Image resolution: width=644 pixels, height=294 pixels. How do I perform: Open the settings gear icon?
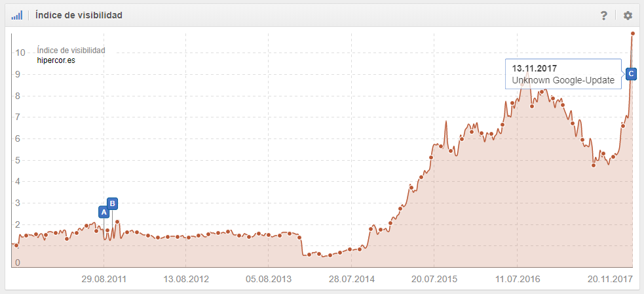pos(628,15)
